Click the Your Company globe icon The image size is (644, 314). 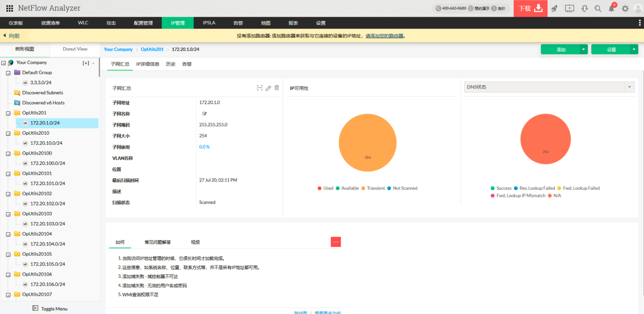pyautogui.click(x=11, y=63)
